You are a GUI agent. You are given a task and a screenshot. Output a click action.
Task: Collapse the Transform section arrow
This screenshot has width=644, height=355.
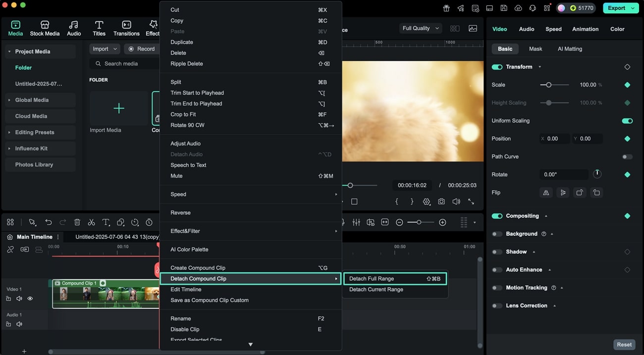point(539,67)
